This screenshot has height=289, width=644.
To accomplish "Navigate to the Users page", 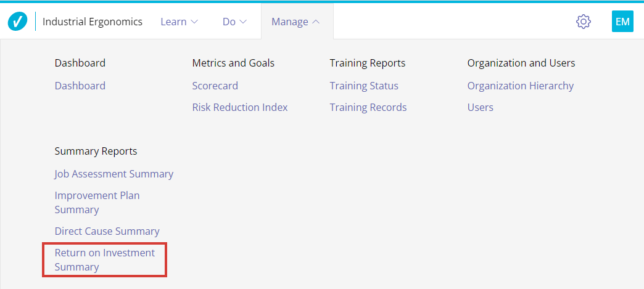I will click(480, 107).
